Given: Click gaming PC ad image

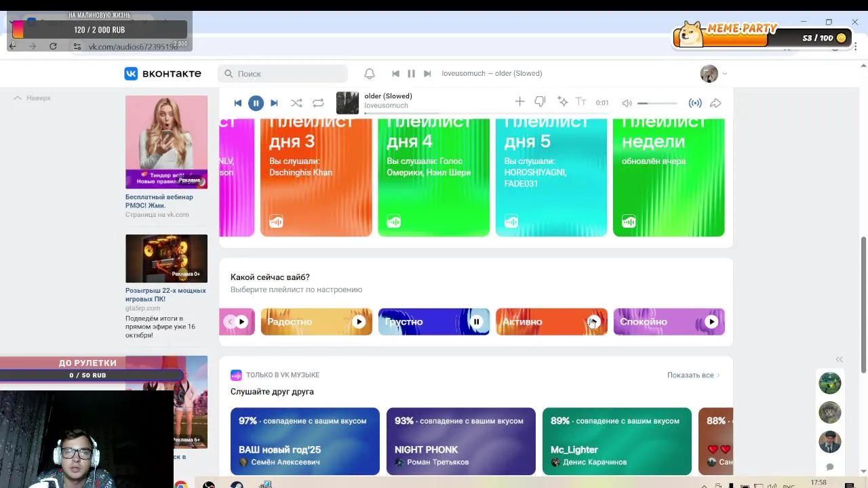Looking at the screenshot, I should (x=166, y=258).
